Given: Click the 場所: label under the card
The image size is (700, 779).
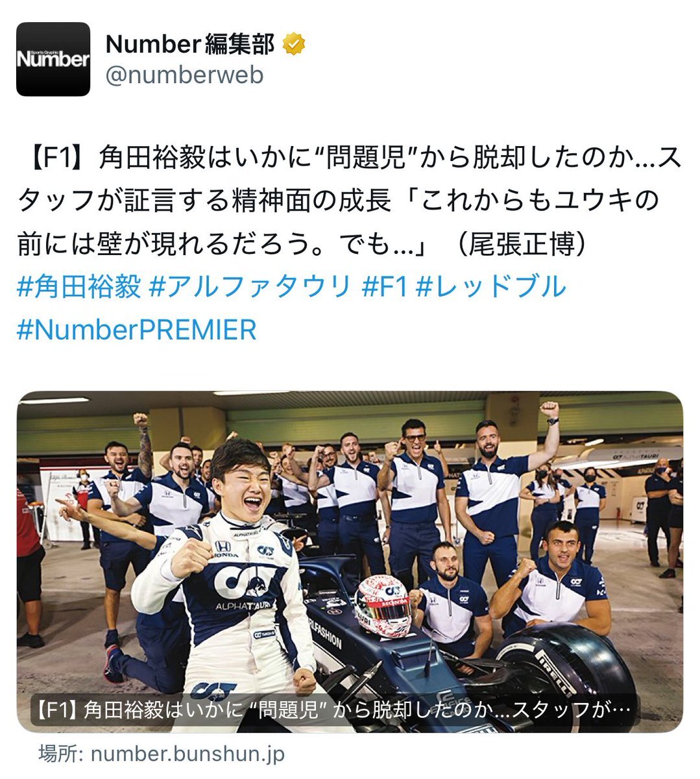Looking at the screenshot, I should tap(62, 754).
